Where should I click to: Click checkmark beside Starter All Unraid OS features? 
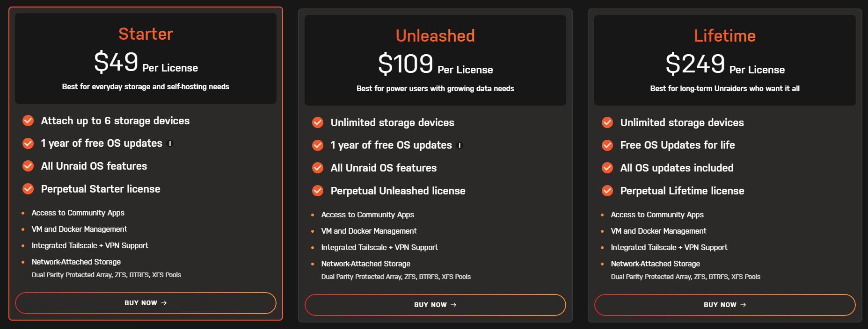(x=28, y=166)
